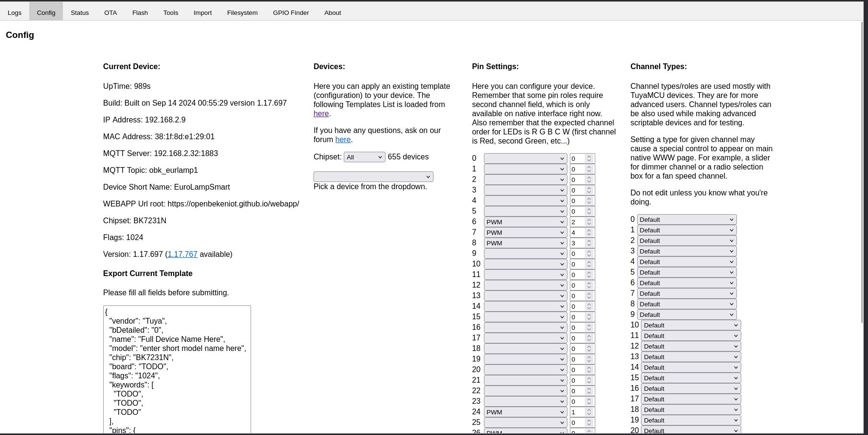Switch to the Import tab
The width and height of the screenshot is (868, 435).
(x=203, y=12)
